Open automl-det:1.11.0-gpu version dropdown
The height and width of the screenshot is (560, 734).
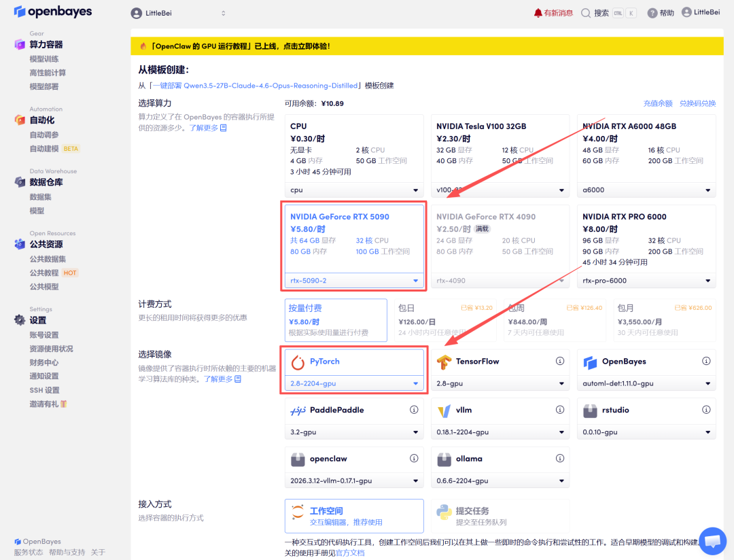(646, 383)
